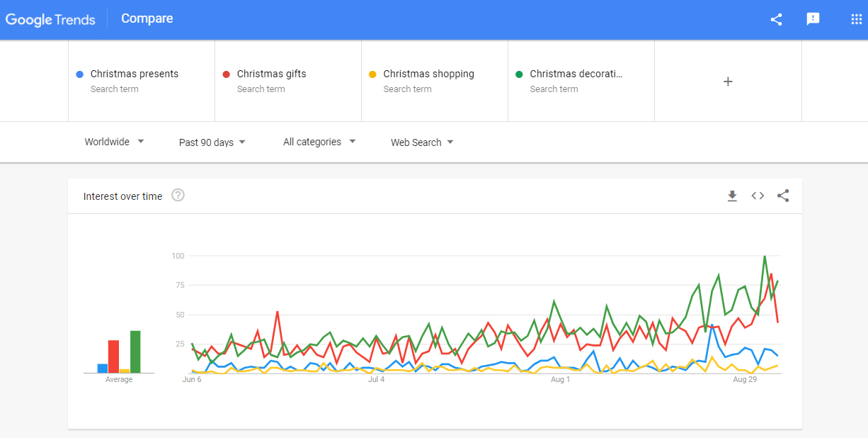Select the Christmas gifts search term
The width and height of the screenshot is (868, 438).
[272, 74]
